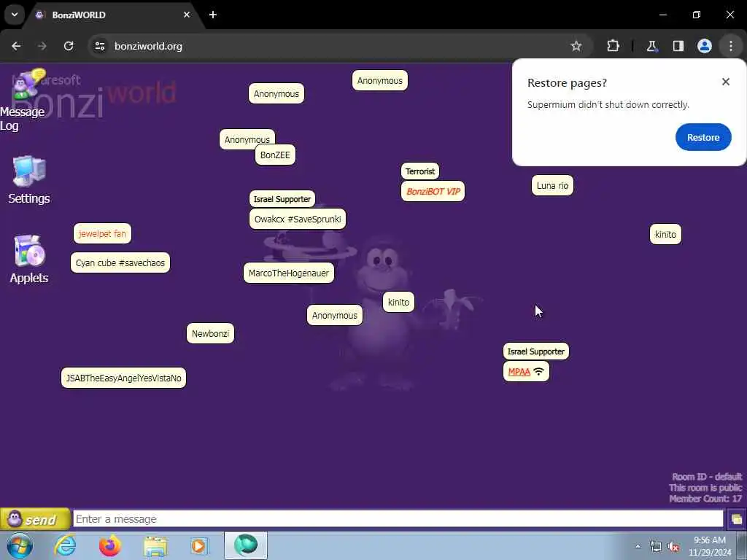747x560 pixels.
Task: Click the jewelpet fan name tag
Action: [x=102, y=234]
